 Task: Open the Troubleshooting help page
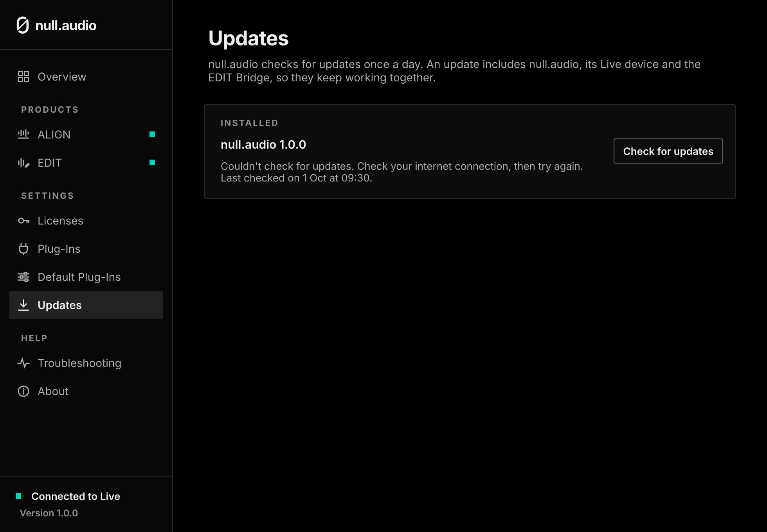[86, 363]
